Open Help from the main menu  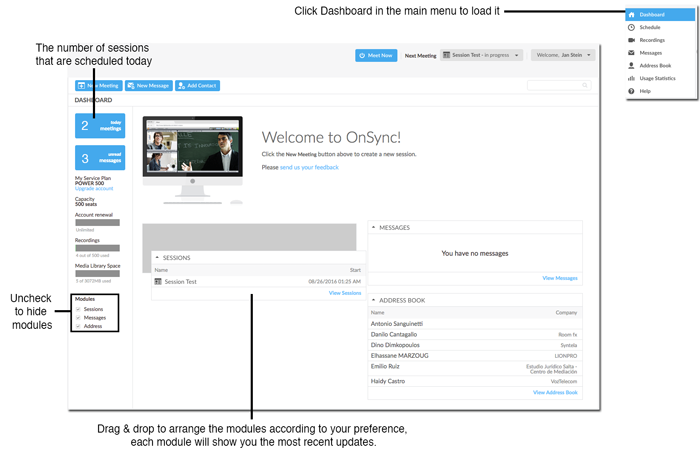(660, 91)
